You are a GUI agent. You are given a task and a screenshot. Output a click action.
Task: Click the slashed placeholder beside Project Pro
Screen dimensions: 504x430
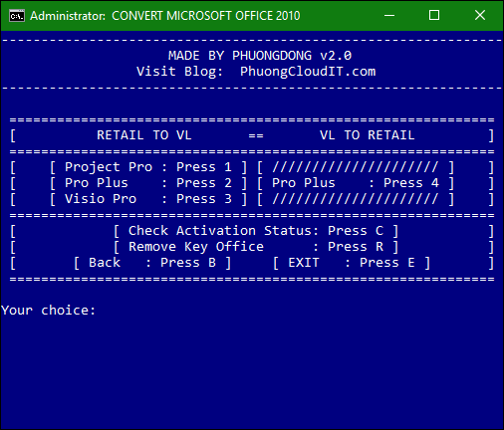click(356, 167)
